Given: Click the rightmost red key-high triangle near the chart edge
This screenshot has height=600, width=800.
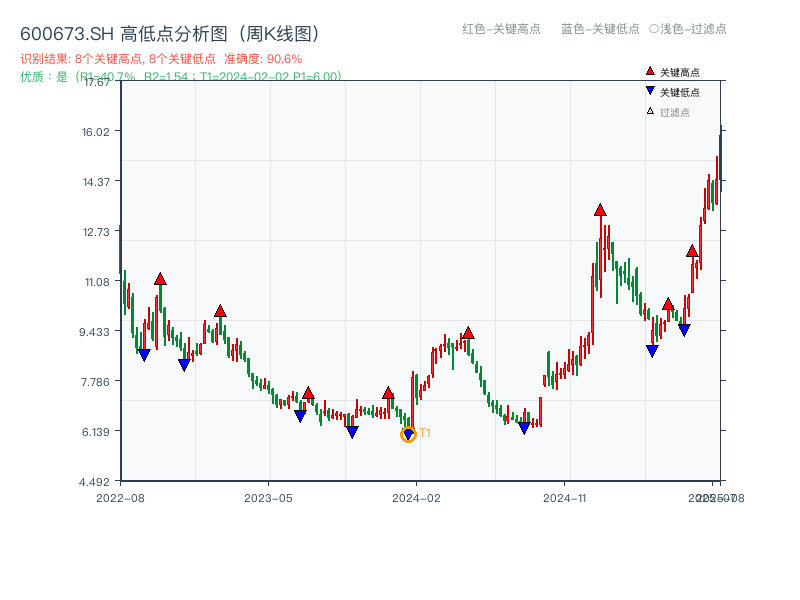Looking at the screenshot, I should pos(691,253).
